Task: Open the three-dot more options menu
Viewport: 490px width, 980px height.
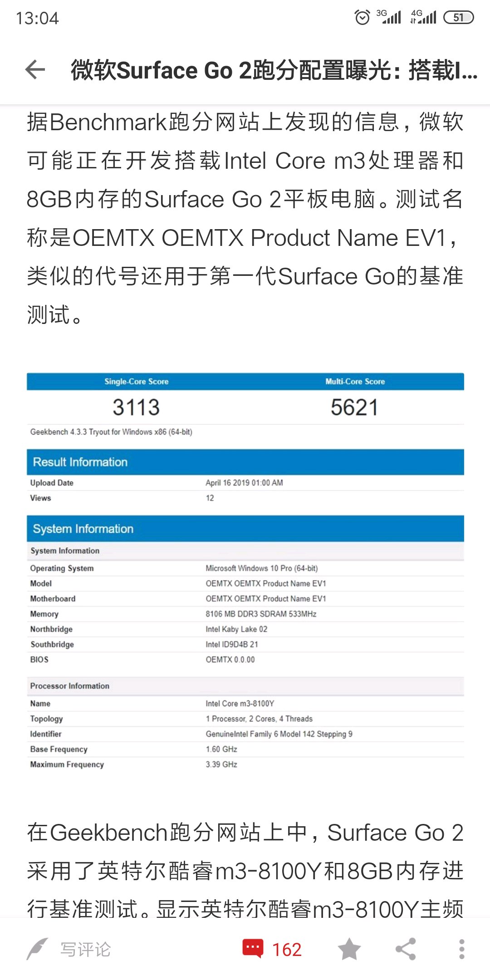Action: 461,949
